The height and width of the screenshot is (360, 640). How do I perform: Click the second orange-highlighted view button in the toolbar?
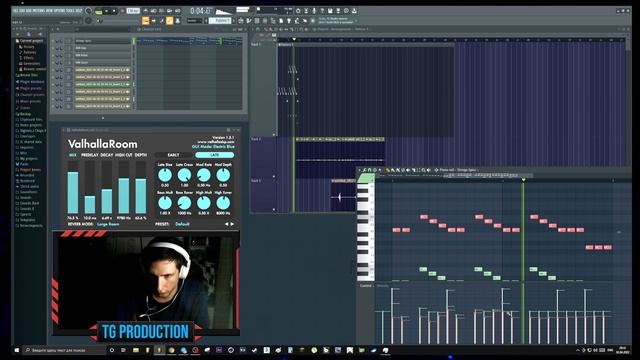169,21
